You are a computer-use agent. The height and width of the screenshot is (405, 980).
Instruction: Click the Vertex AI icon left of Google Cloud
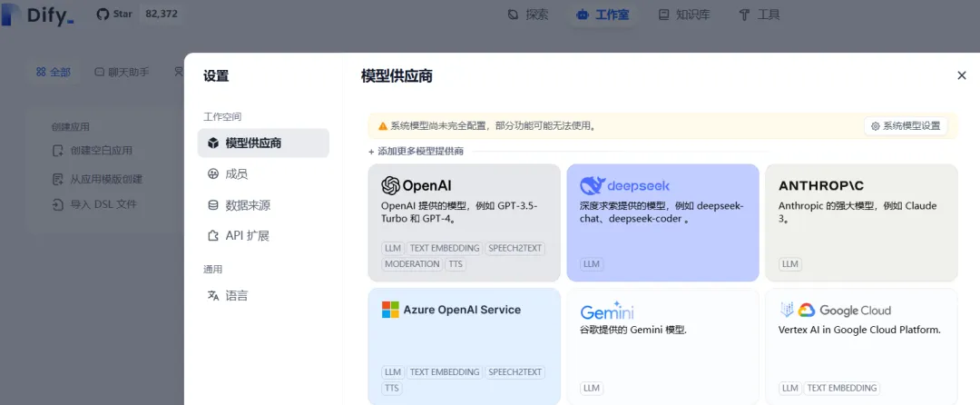click(786, 310)
